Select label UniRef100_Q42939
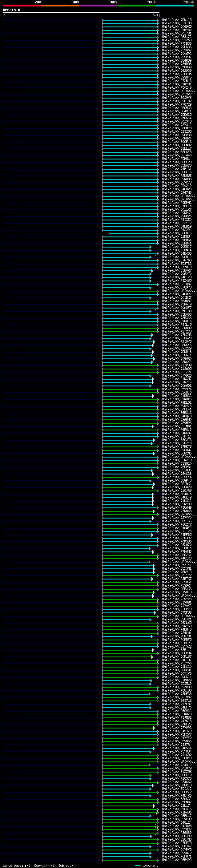This screenshot has height=868, width=197. (177, 71)
